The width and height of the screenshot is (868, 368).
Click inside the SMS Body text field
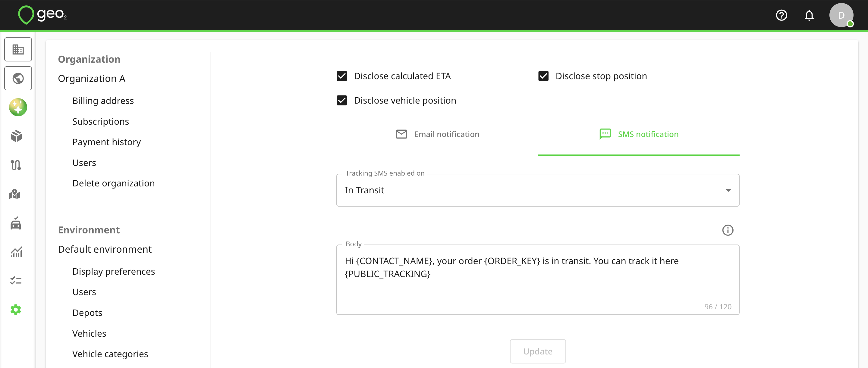pyautogui.click(x=538, y=280)
